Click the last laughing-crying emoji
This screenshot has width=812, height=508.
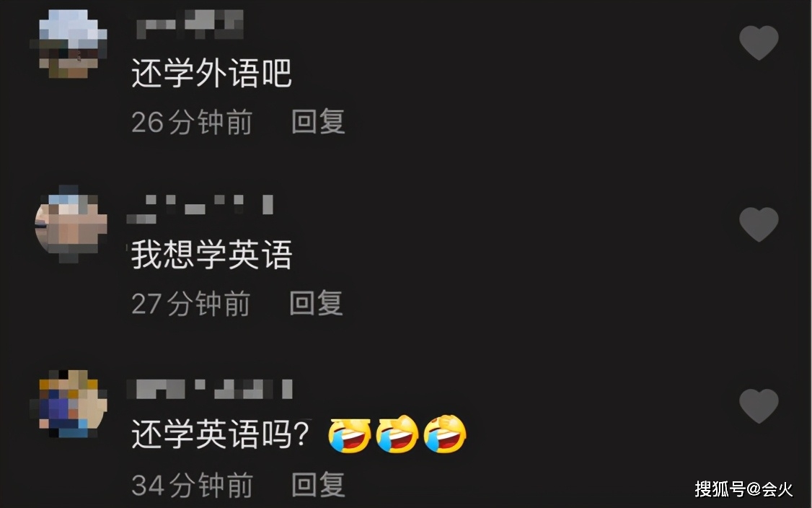click(446, 435)
